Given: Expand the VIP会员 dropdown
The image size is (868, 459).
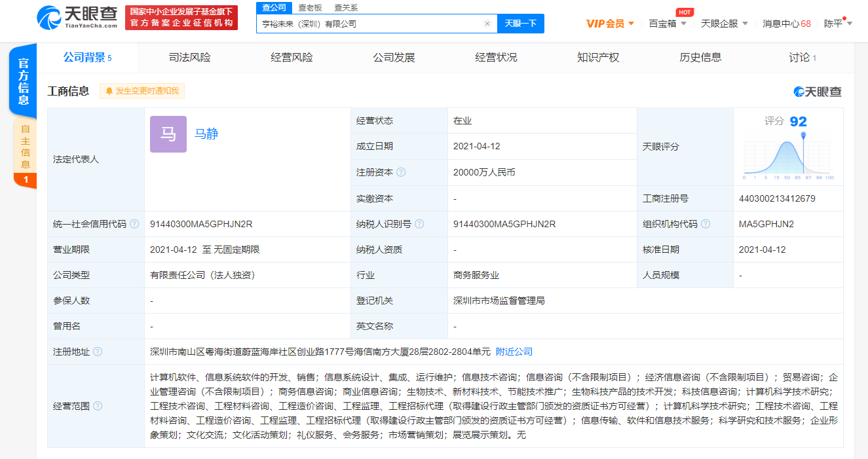Looking at the screenshot, I should pos(610,24).
